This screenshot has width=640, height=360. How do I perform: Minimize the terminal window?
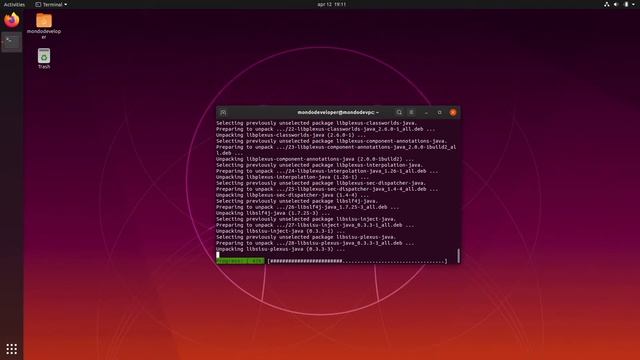click(x=426, y=112)
